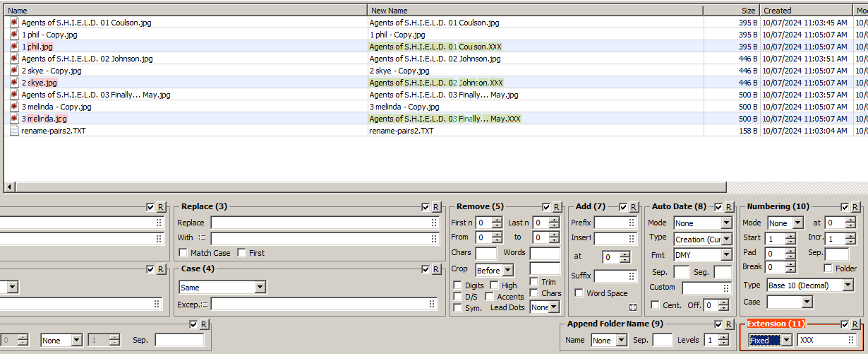Click the text file icon for rename-pairs2.TXT
Screen dimensions: 868x354
14,131
